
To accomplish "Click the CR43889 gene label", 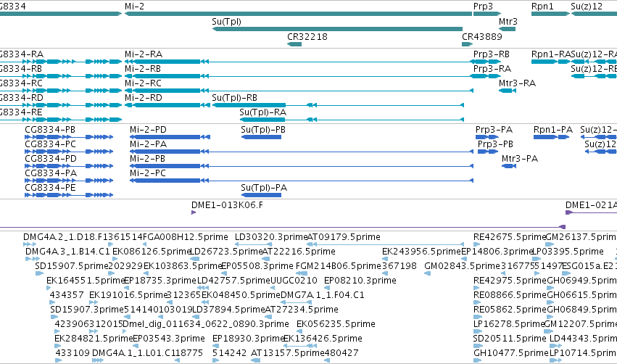I will [x=481, y=36].
